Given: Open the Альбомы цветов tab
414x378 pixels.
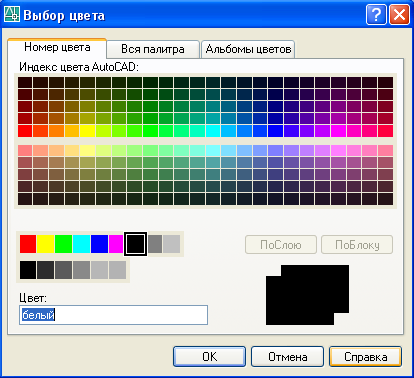Looking at the screenshot, I should click(248, 49).
